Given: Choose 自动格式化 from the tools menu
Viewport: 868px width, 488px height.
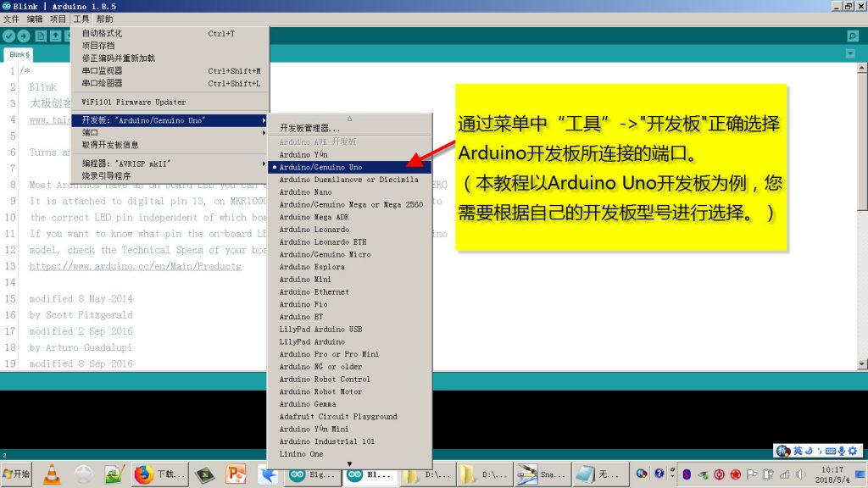Looking at the screenshot, I should pos(170,33).
